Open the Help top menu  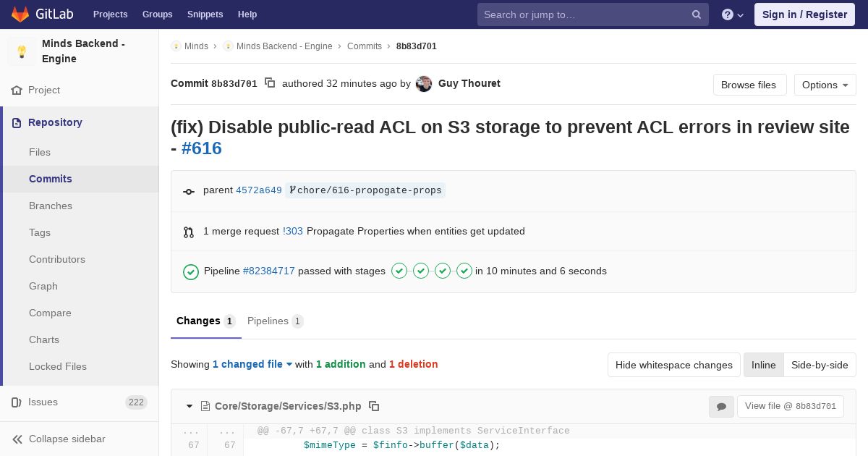point(247,14)
